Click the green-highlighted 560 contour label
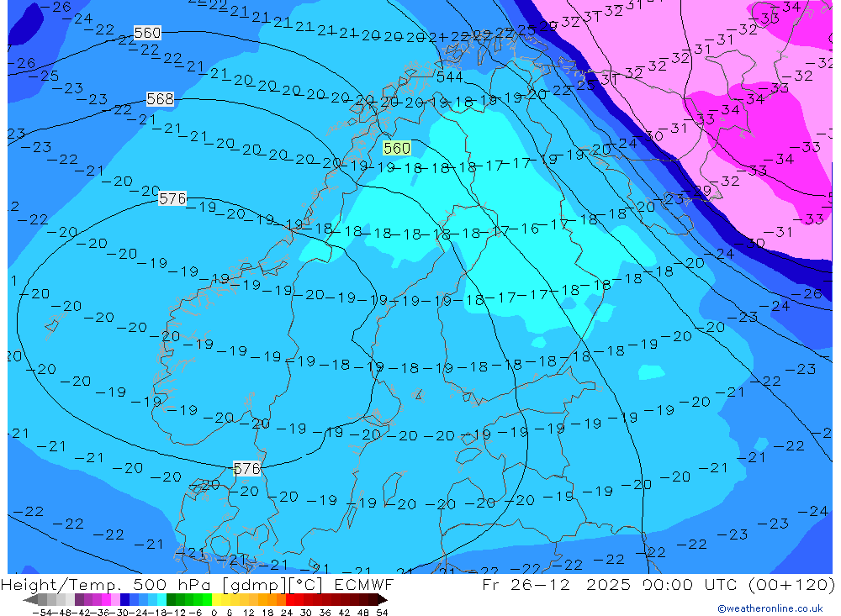841x616 pixels. point(397,148)
